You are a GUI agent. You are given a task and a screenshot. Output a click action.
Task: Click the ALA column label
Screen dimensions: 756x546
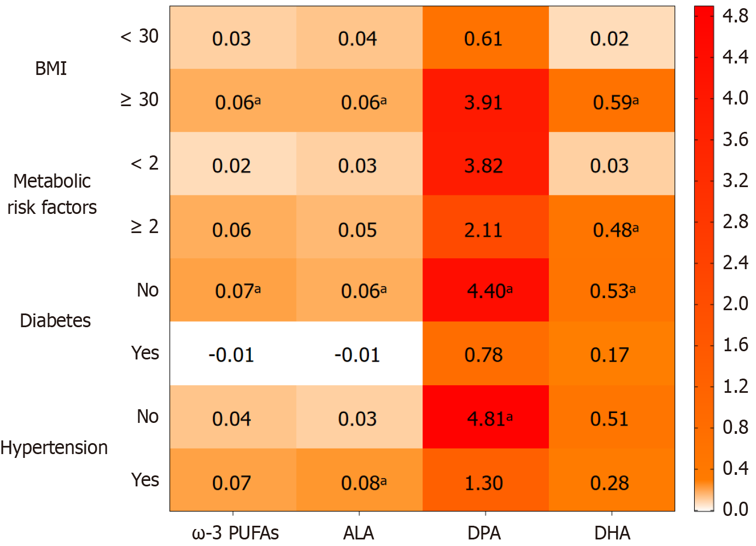point(359,532)
